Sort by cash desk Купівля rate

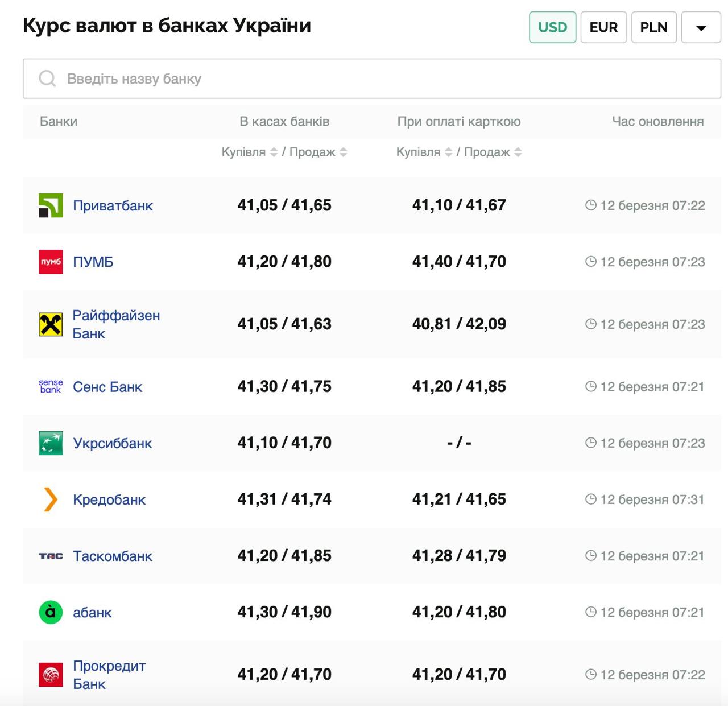point(274,152)
